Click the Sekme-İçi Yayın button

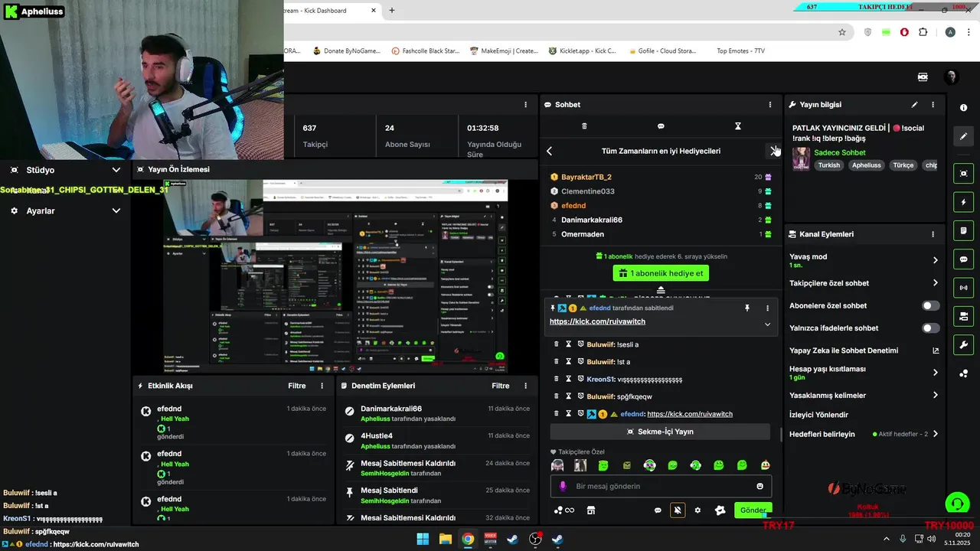click(x=660, y=432)
